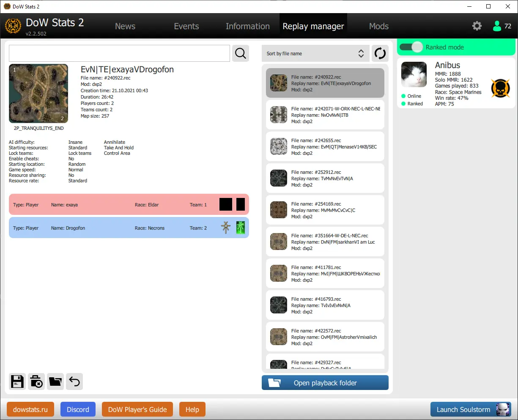Switch to the Events tab
Image resolution: width=518 pixels, height=420 pixels.
(x=186, y=26)
